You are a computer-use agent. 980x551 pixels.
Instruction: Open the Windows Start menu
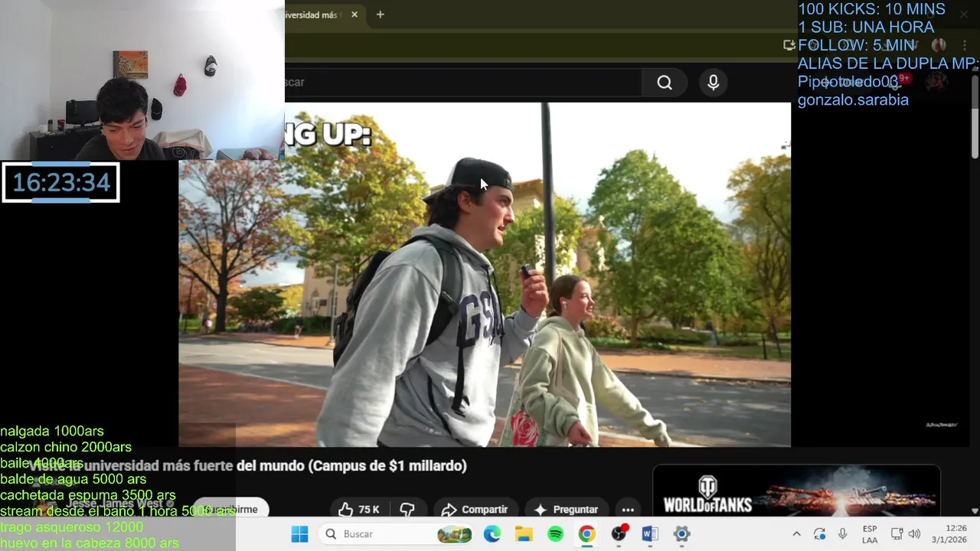tap(299, 534)
